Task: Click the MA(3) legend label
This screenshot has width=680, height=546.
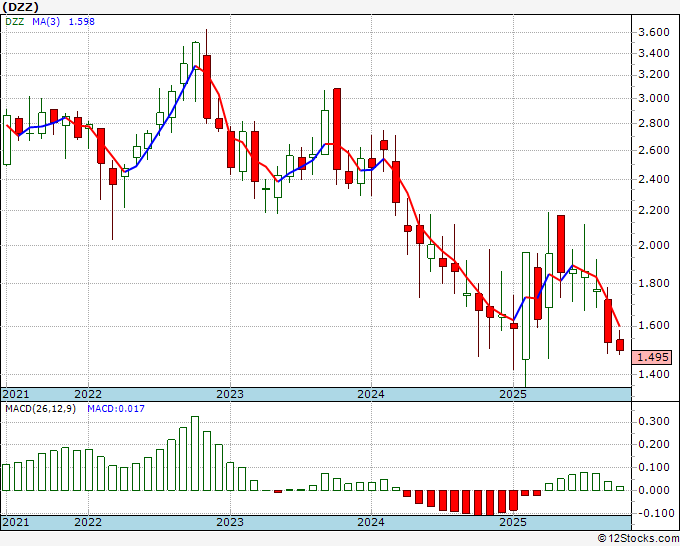Action: tap(46, 21)
